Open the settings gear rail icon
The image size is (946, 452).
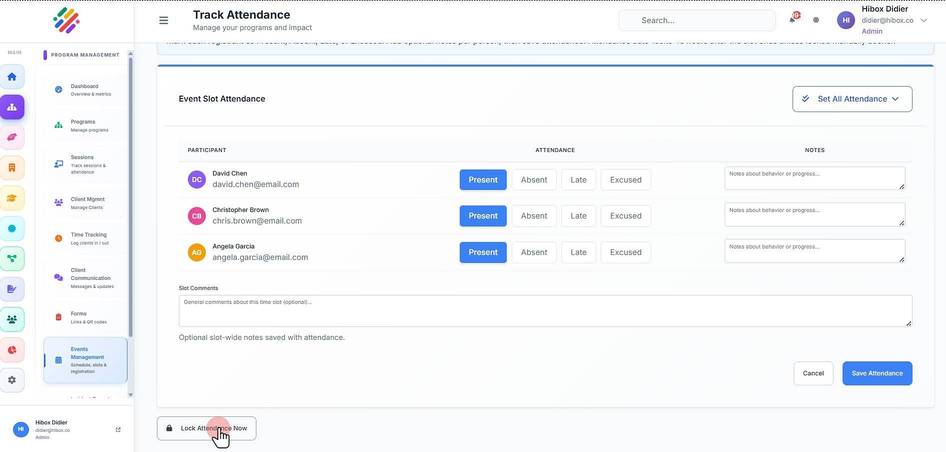click(x=12, y=380)
